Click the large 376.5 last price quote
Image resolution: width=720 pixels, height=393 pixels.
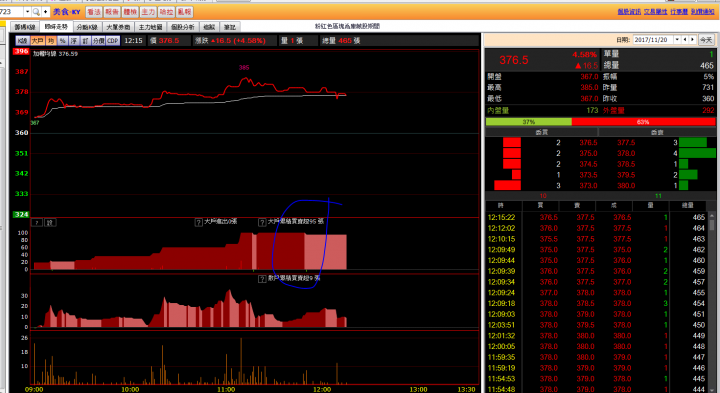[x=514, y=60]
